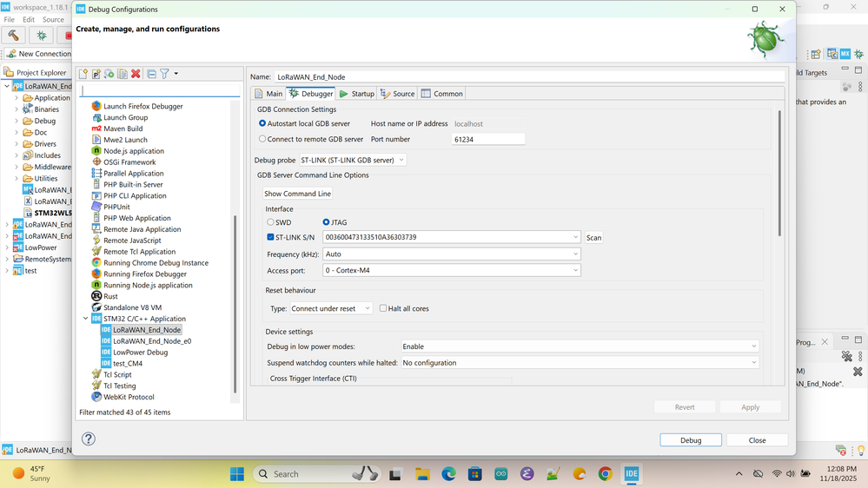
Task: Open MX perspective icon behind dialog
Action: 845,54
